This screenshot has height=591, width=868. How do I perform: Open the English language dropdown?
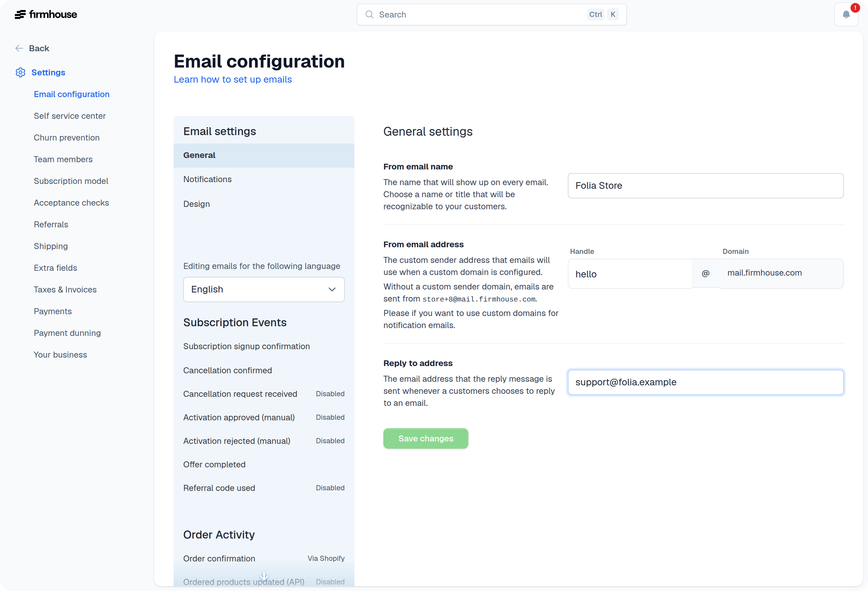tap(264, 289)
